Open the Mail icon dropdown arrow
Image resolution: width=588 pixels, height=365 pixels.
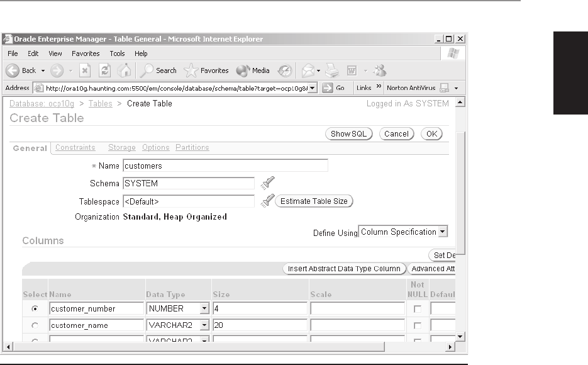tap(318, 70)
